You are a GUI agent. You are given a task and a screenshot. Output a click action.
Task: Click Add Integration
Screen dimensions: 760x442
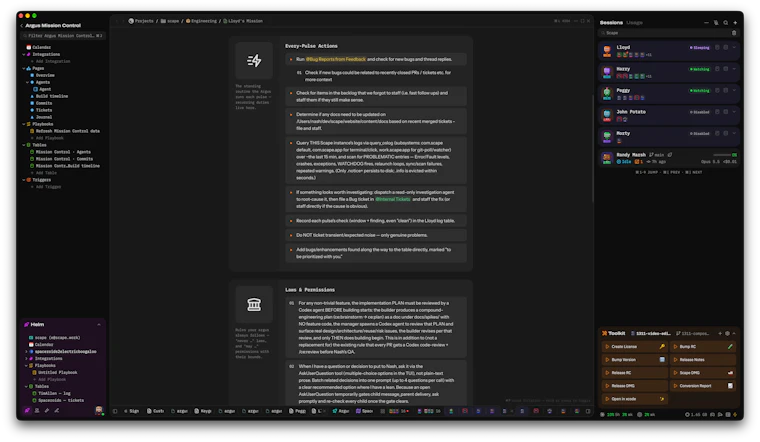pyautogui.click(x=51, y=62)
